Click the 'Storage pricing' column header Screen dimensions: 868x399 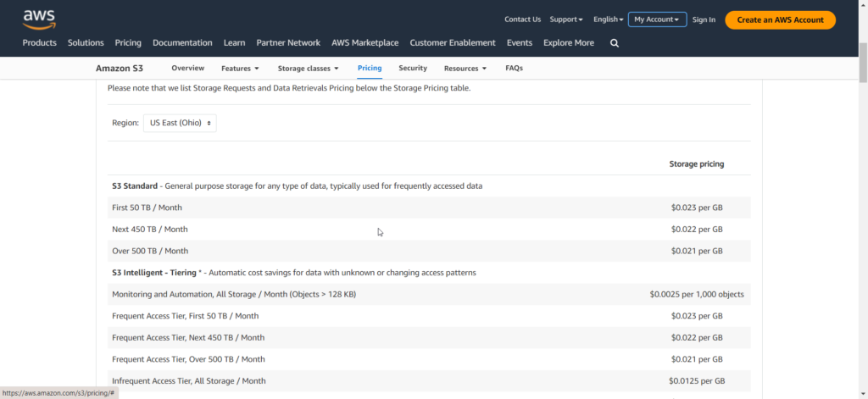coord(697,163)
